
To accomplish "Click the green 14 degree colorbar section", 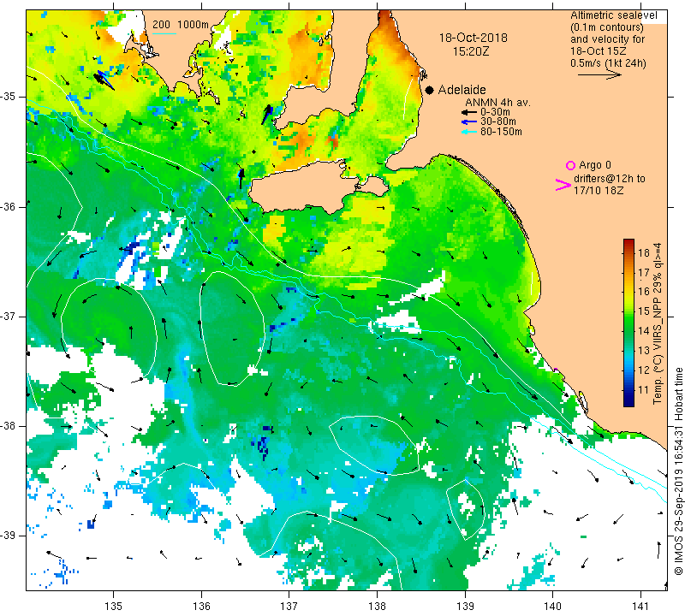I will pos(628,330).
